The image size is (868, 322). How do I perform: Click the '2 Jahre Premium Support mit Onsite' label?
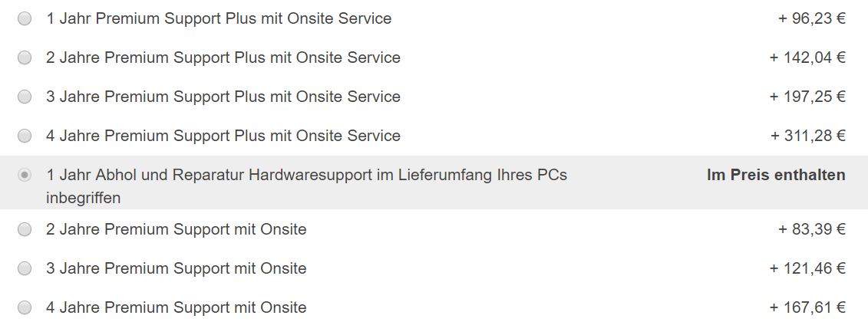click(x=176, y=229)
